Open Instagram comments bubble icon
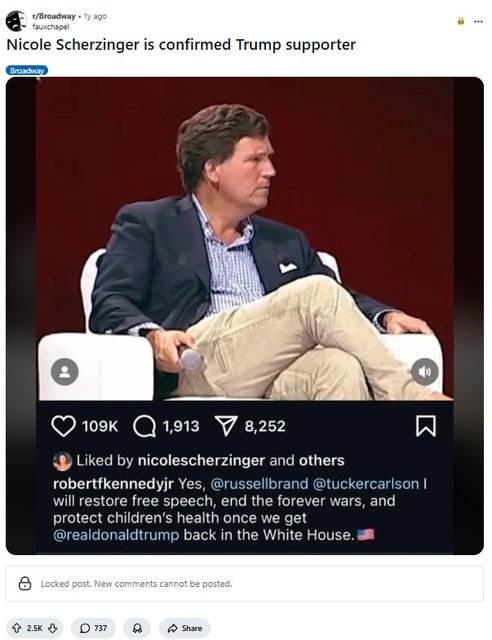The height and width of the screenshot is (640, 492). pyautogui.click(x=145, y=427)
